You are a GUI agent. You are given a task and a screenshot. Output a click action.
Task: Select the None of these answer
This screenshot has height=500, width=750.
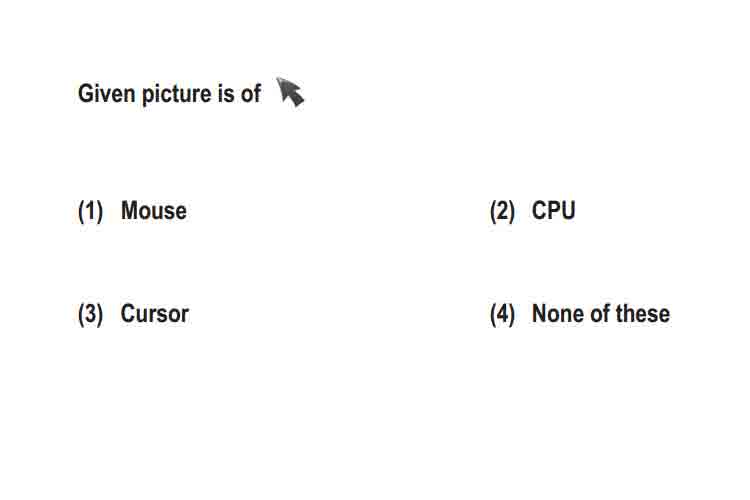[x=601, y=314]
